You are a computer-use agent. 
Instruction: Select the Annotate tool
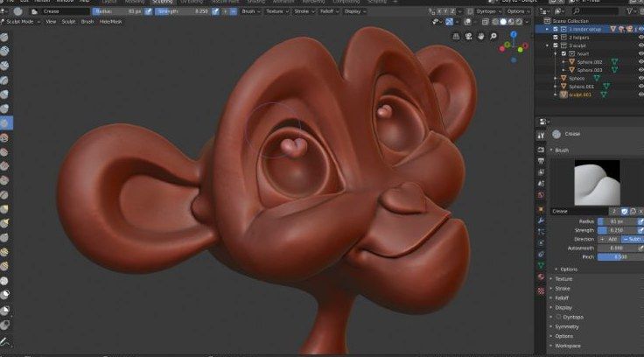coord(4,341)
